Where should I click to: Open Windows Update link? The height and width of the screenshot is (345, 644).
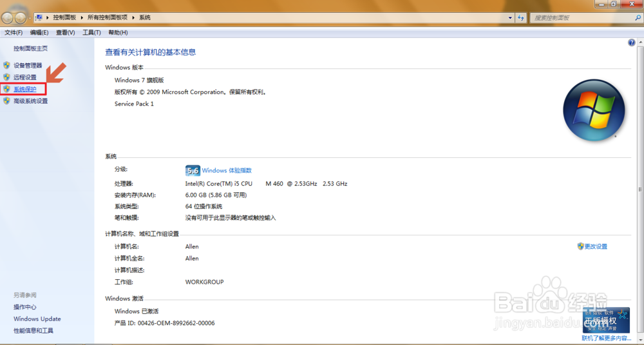(x=37, y=319)
